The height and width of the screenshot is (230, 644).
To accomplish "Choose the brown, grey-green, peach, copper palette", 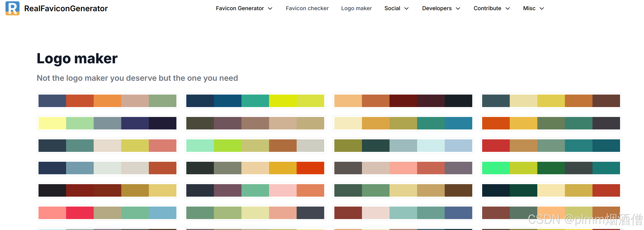I will [x=551, y=213].
